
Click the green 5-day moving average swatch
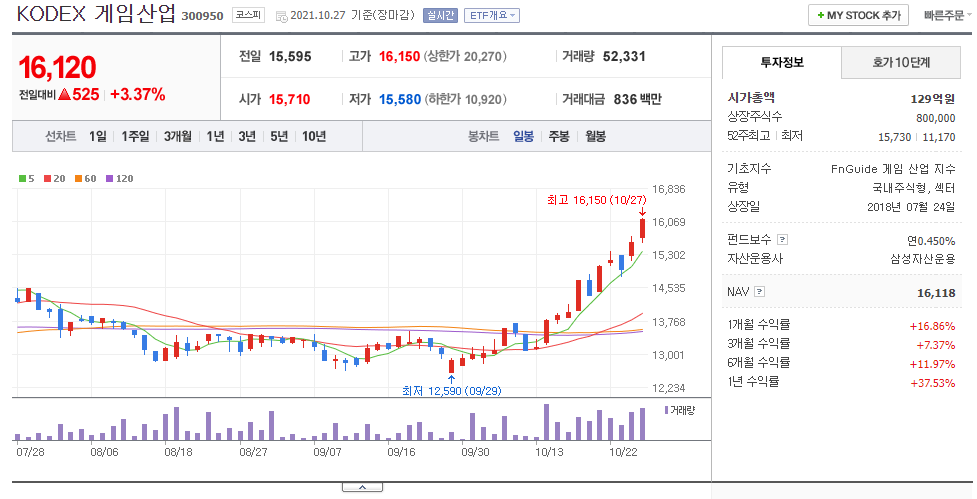point(22,179)
